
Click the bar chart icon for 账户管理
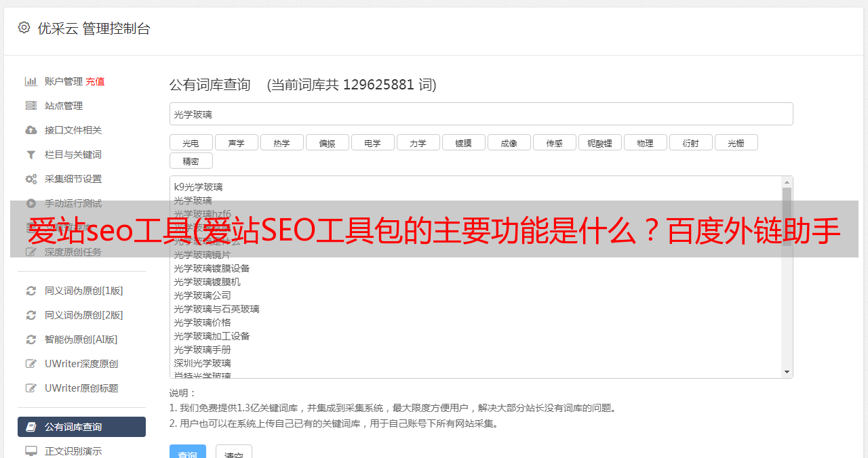31,81
